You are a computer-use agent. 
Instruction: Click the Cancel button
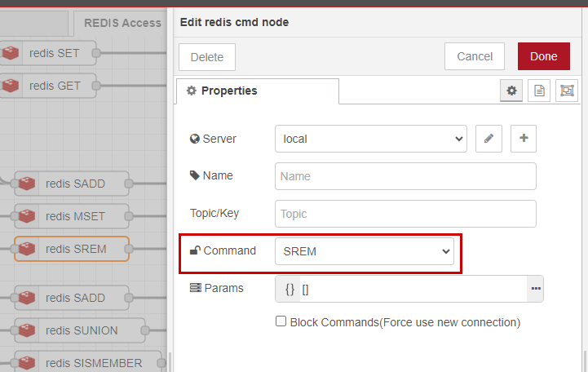tap(475, 56)
